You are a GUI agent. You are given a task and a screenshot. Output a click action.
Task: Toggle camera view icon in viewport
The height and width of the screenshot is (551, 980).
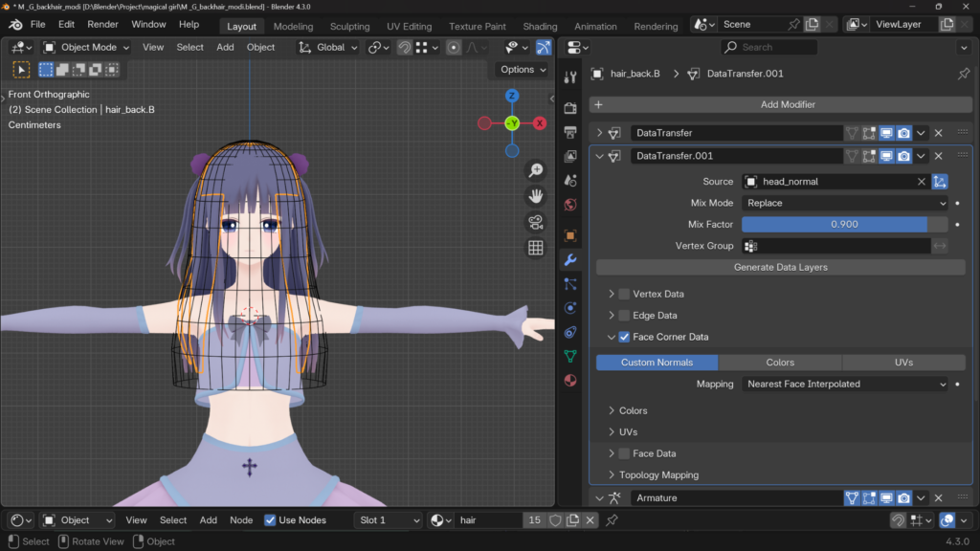point(536,222)
